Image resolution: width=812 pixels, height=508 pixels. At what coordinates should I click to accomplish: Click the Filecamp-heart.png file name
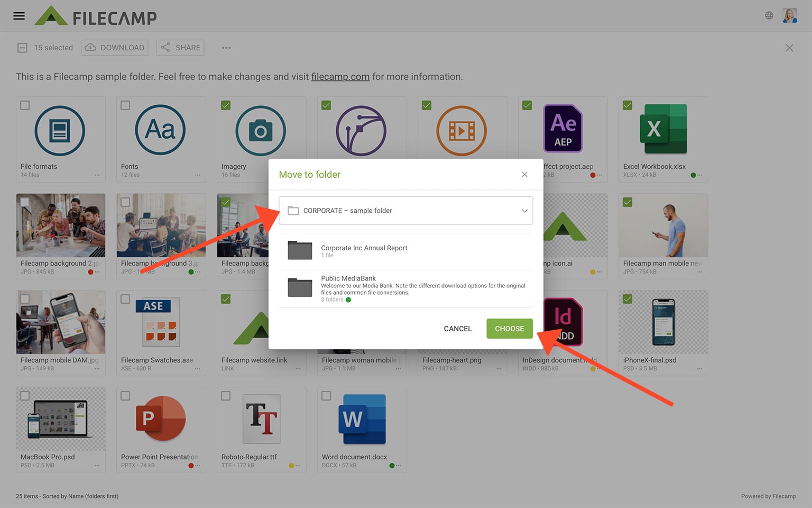tap(452, 360)
